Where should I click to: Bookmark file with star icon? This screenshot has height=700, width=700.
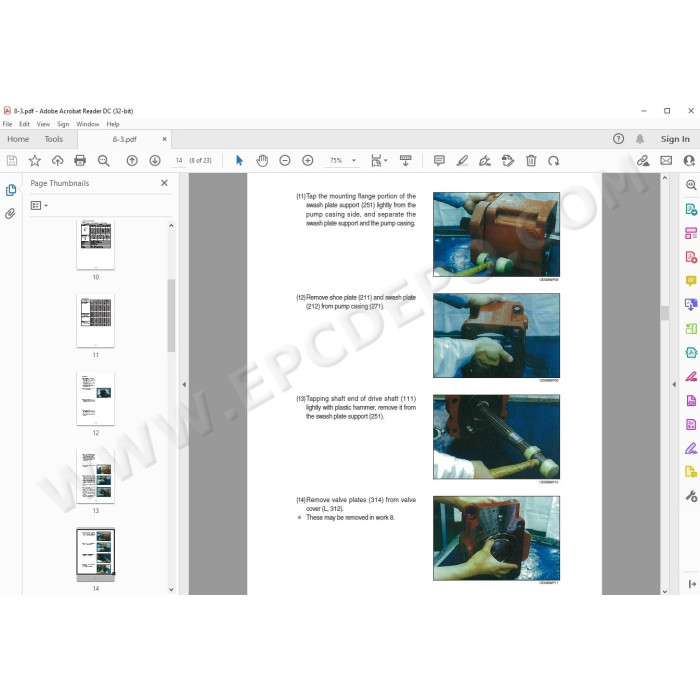click(x=35, y=161)
